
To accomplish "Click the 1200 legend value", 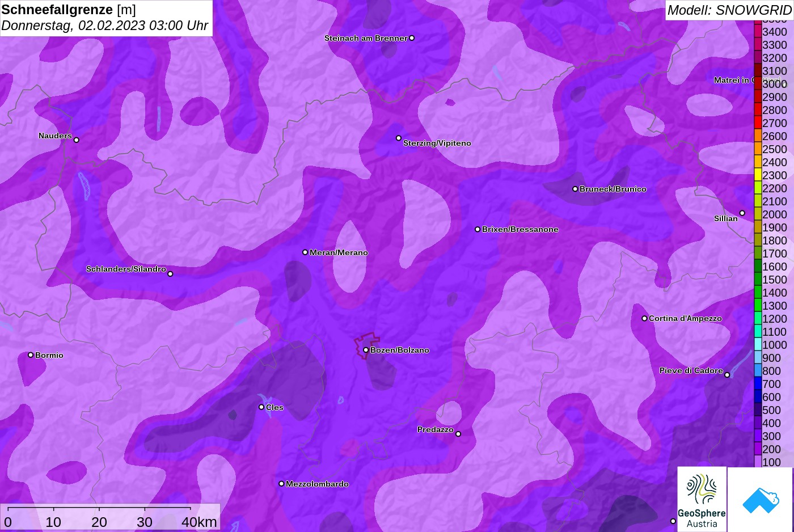I will (x=775, y=319).
